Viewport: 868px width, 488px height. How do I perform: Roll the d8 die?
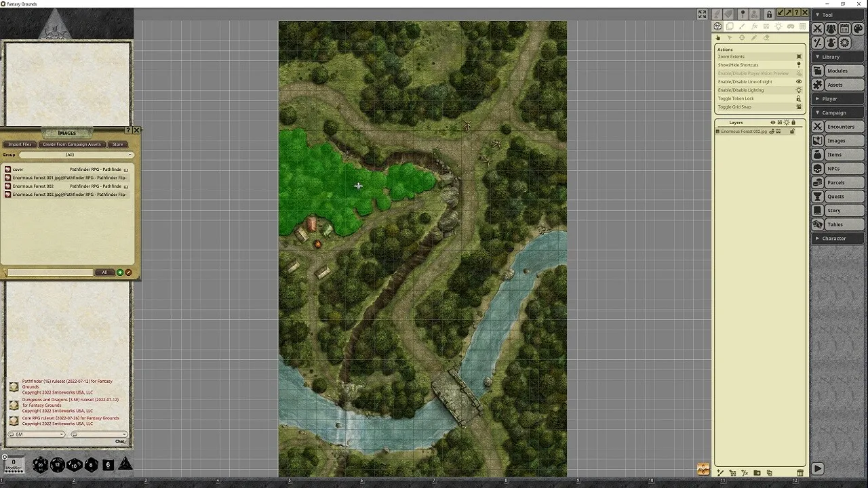coord(92,464)
